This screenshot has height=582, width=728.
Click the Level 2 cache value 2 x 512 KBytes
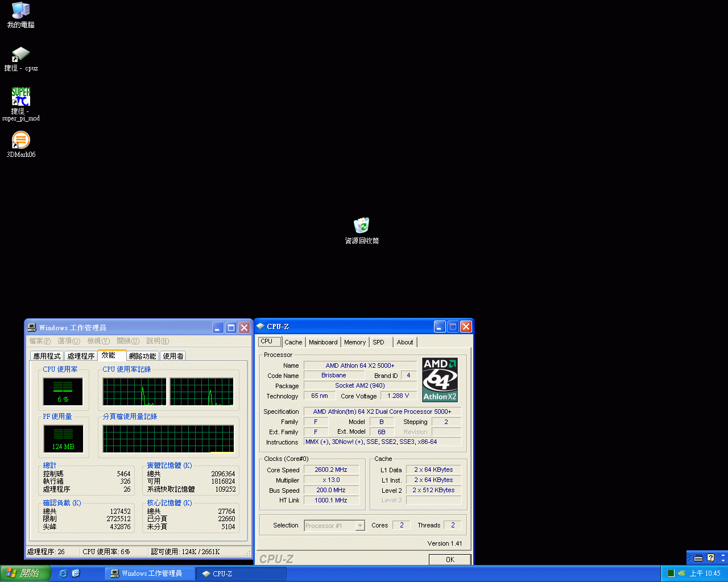coord(433,490)
